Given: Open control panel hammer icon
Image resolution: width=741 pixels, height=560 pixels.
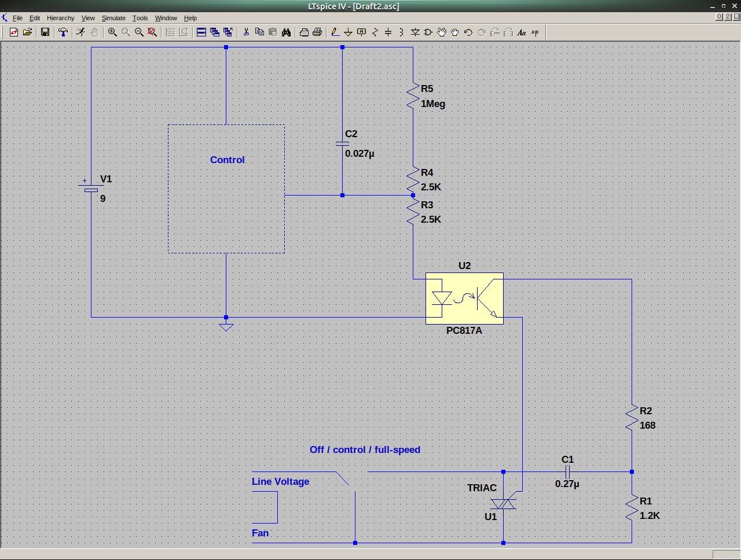Looking at the screenshot, I should pos(63,32).
